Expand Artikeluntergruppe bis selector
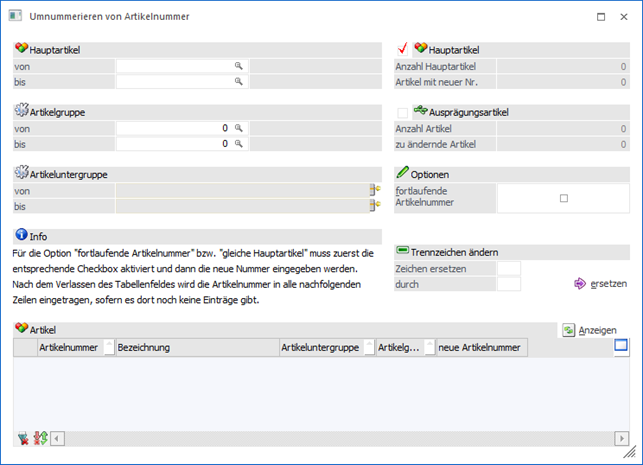The image size is (643, 465). point(375,205)
